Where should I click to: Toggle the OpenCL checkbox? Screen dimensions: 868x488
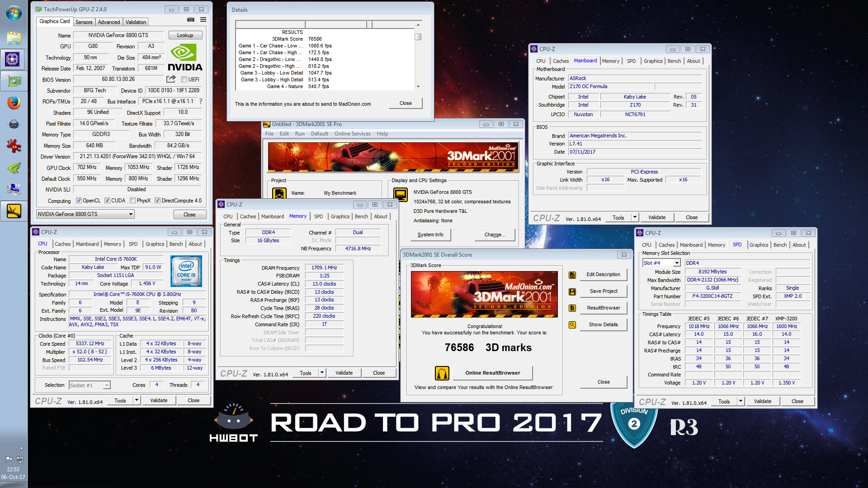click(79, 201)
